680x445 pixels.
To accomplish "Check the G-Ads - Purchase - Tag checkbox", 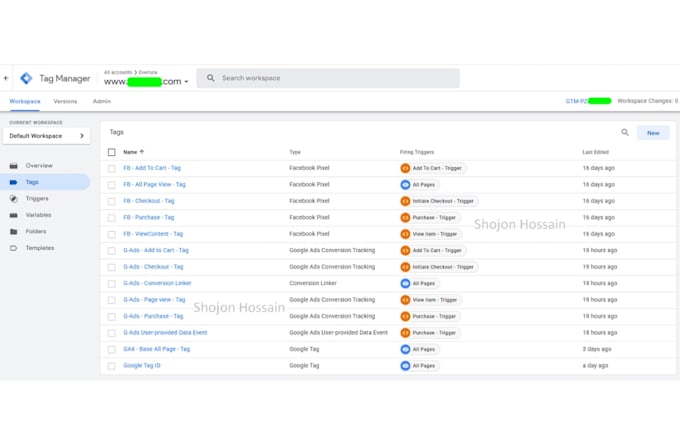I will point(111,317).
